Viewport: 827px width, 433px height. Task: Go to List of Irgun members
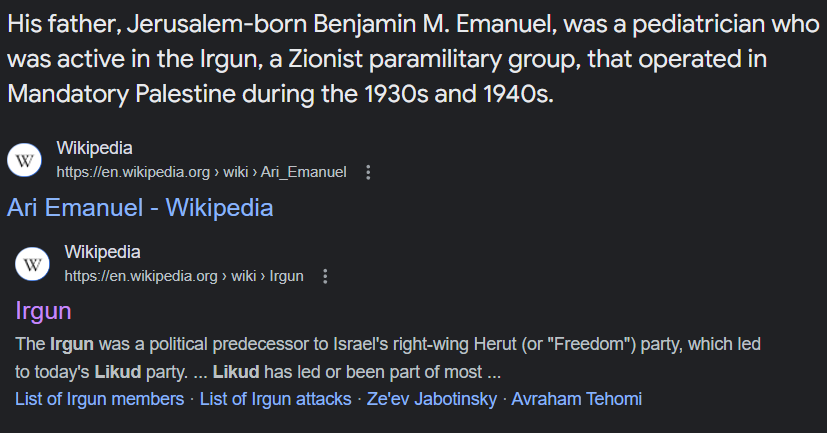pyautogui.click(x=100, y=399)
